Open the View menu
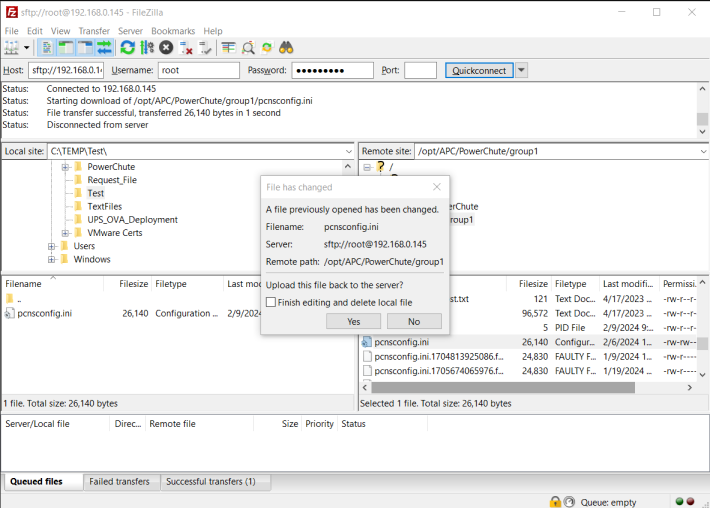Image resolution: width=710 pixels, height=508 pixels. [60, 31]
